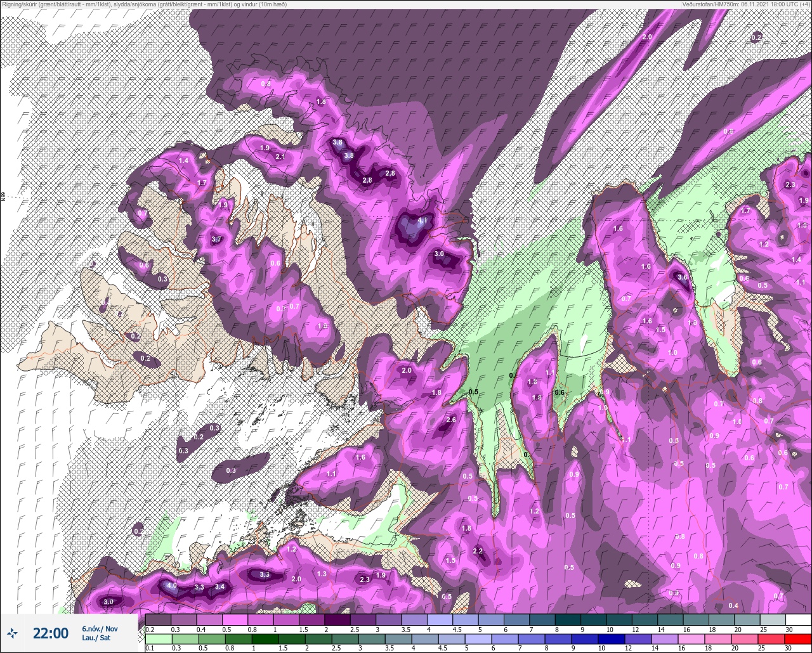Click the 4.0 precipitation value on the map
This screenshot has width=812, height=653.
pyautogui.click(x=172, y=586)
